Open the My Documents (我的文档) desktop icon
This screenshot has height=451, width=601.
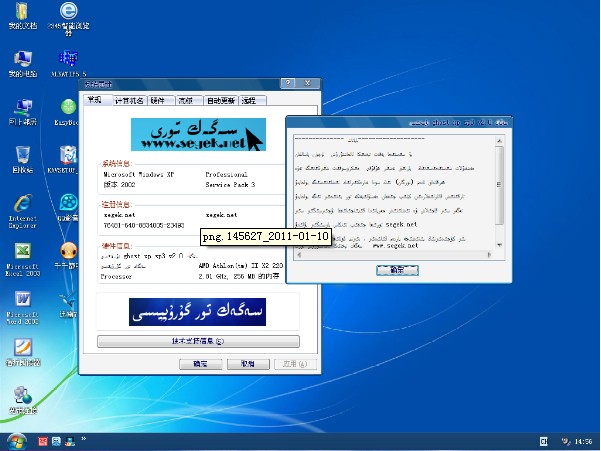coord(22,15)
